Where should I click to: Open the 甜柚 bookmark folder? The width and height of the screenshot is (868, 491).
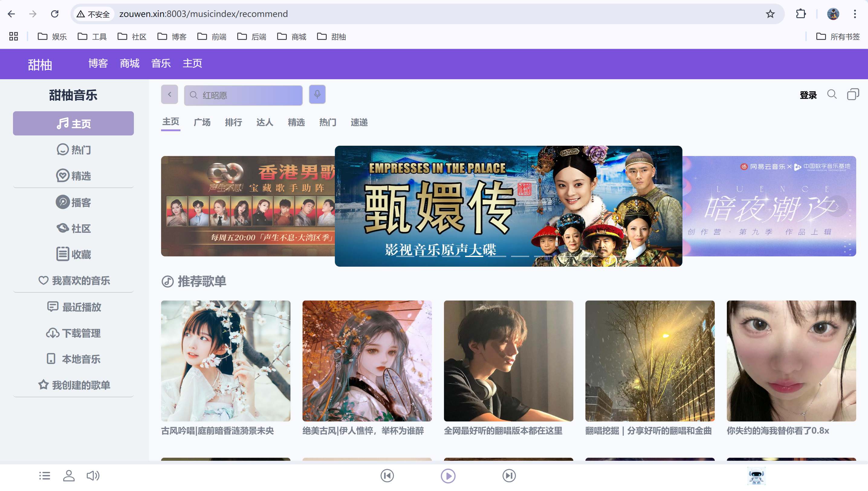[x=332, y=36]
